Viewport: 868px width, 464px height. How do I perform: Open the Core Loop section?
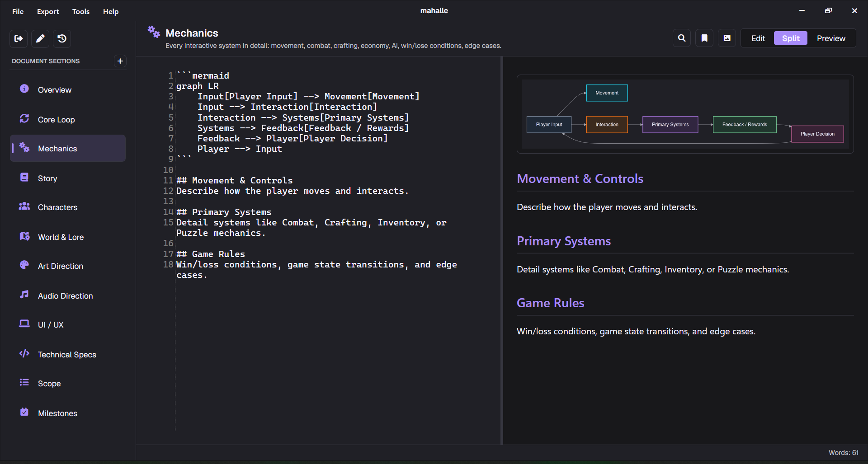coord(68,119)
